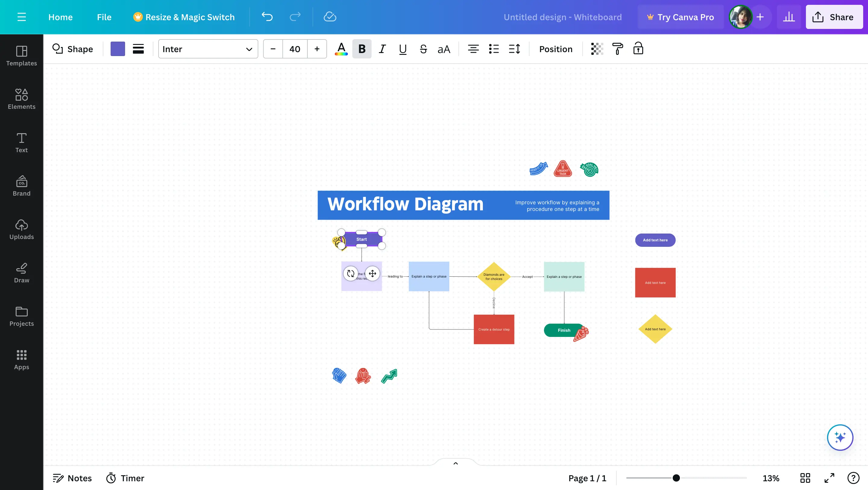Toggle the lock icon

638,49
